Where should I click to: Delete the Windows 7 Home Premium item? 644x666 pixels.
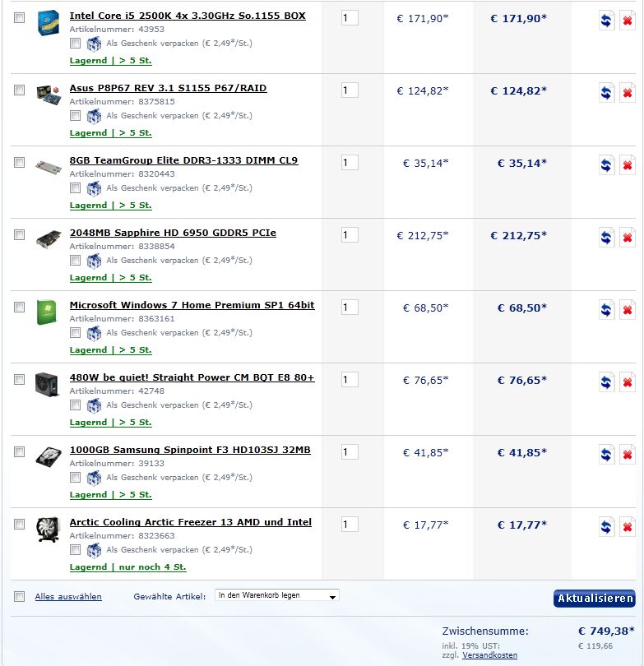[627, 310]
